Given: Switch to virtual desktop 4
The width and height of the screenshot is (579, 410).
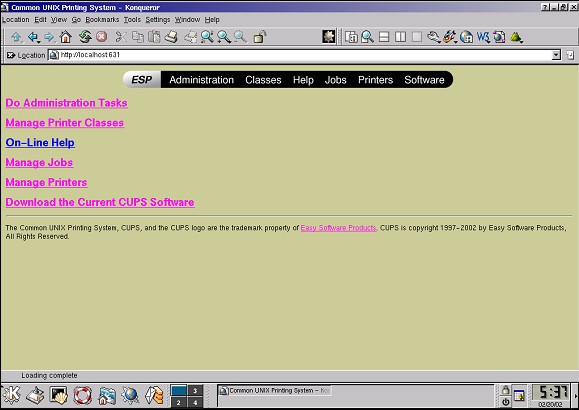Looking at the screenshot, I should pos(195,402).
